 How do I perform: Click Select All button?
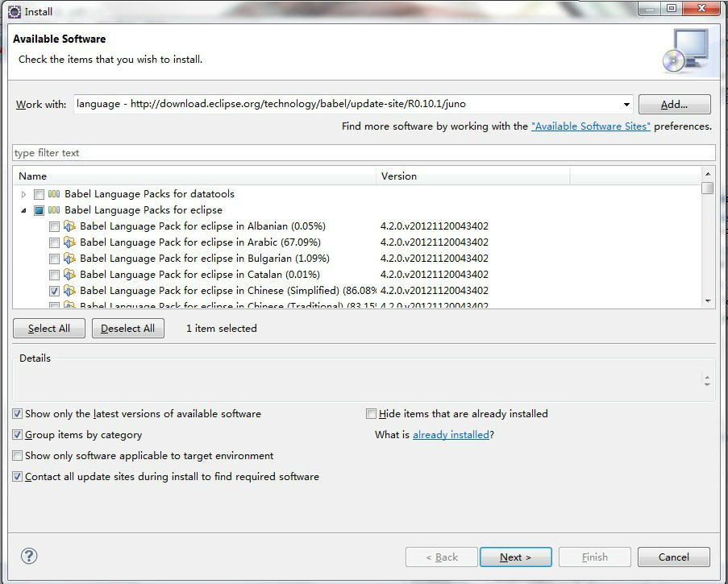point(48,329)
